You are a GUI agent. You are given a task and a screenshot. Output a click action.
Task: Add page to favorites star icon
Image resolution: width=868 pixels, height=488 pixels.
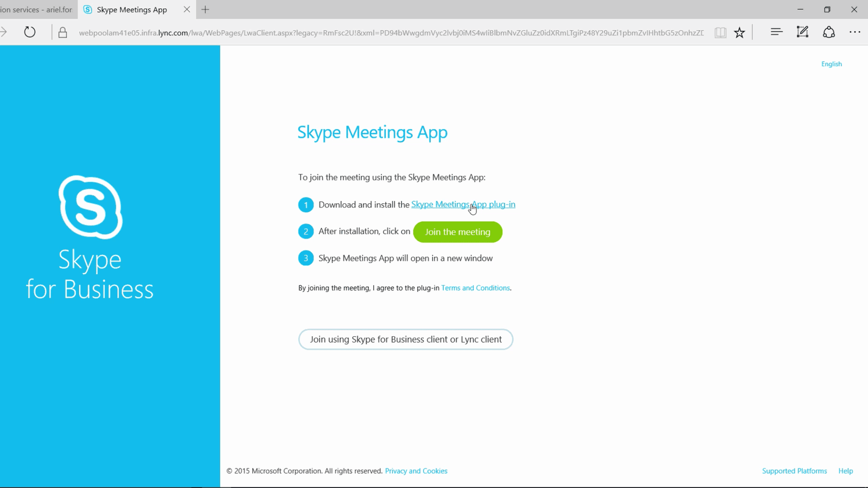[x=739, y=33]
